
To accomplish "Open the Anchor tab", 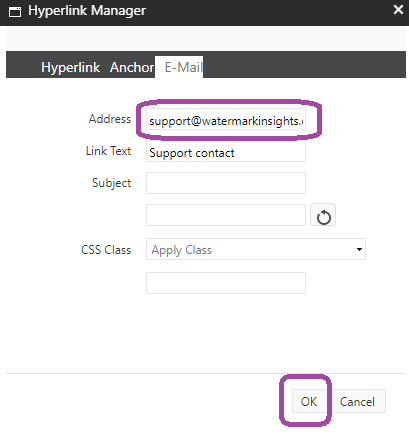I will [x=132, y=67].
